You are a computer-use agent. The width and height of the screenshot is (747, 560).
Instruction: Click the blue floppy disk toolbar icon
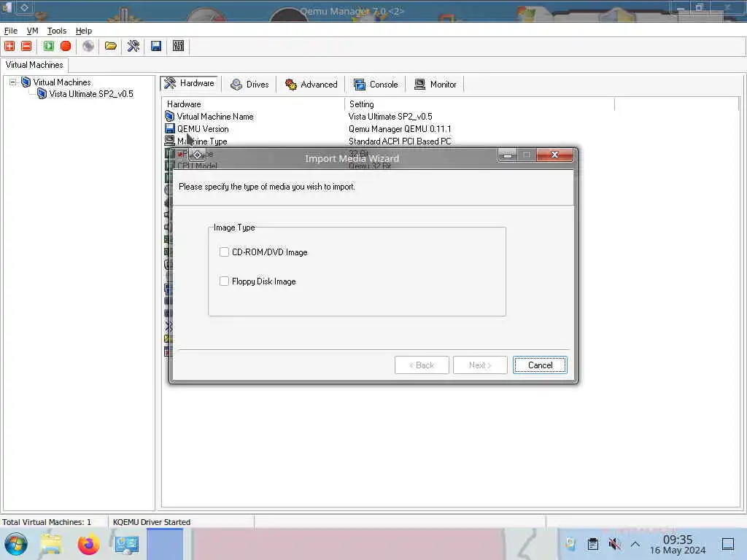(156, 46)
